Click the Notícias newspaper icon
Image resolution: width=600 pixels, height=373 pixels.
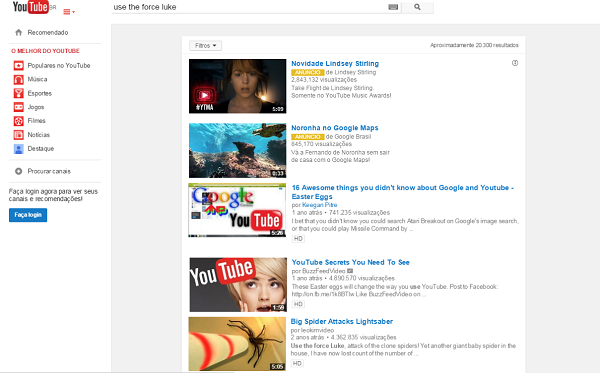[x=18, y=135]
